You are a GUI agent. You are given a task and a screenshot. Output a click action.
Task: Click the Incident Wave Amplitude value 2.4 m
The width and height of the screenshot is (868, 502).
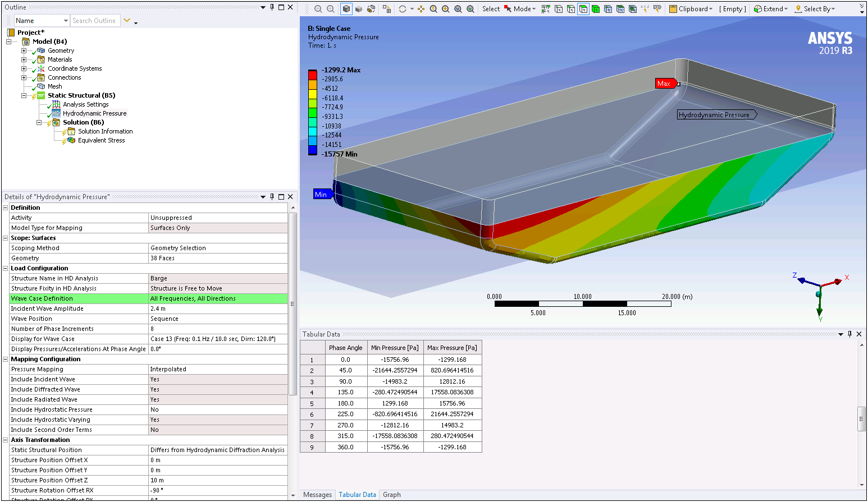click(218, 308)
